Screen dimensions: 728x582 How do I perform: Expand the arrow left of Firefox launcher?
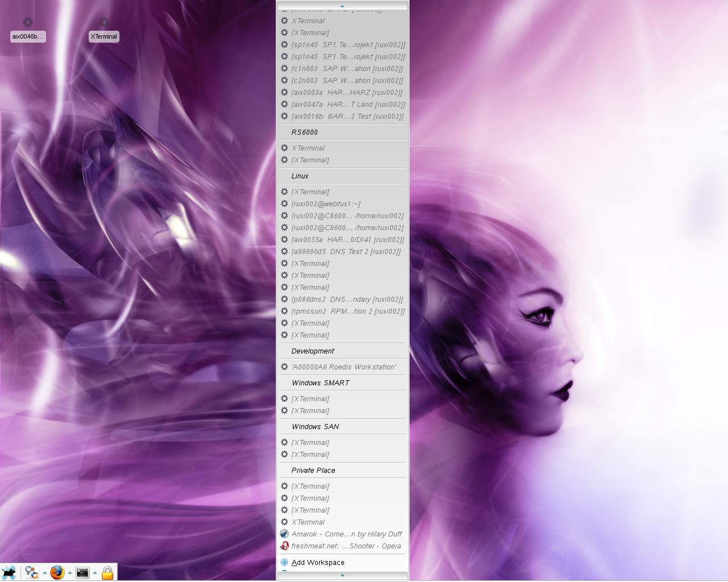pos(45,572)
